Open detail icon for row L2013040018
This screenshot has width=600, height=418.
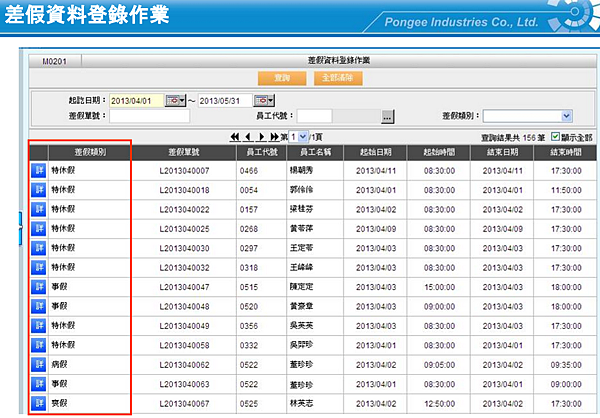coord(39,189)
